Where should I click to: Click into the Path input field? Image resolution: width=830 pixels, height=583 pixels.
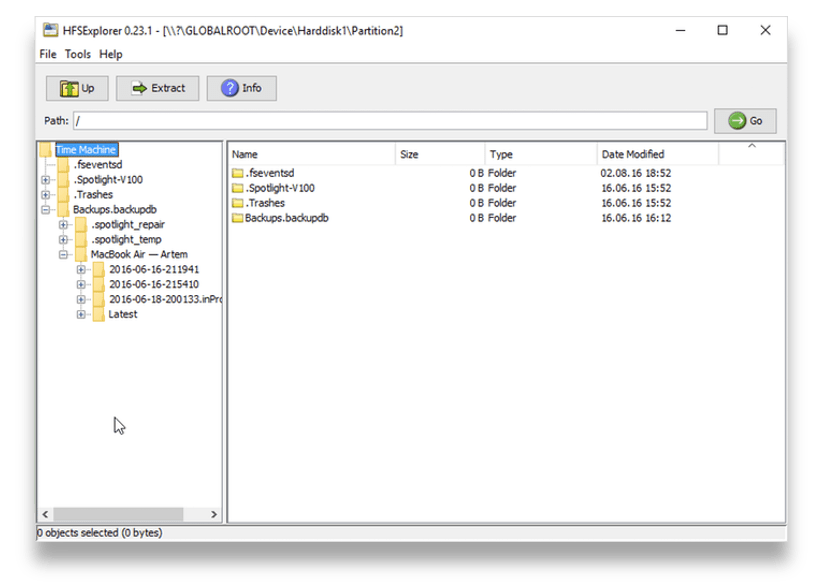click(390, 121)
